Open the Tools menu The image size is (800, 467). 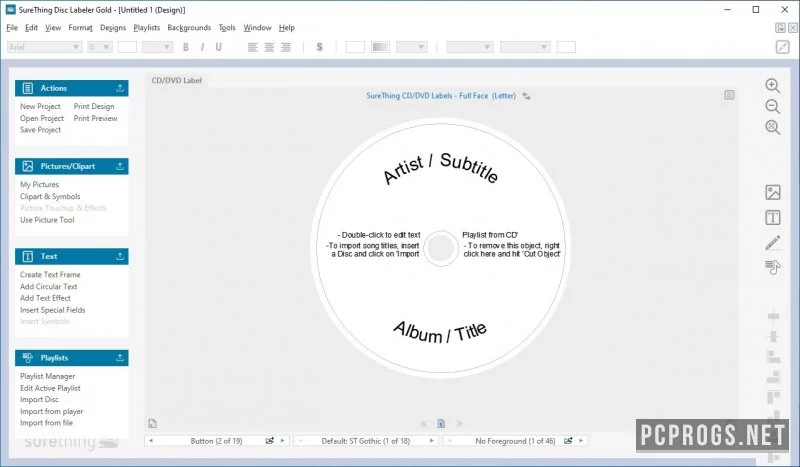tap(227, 28)
